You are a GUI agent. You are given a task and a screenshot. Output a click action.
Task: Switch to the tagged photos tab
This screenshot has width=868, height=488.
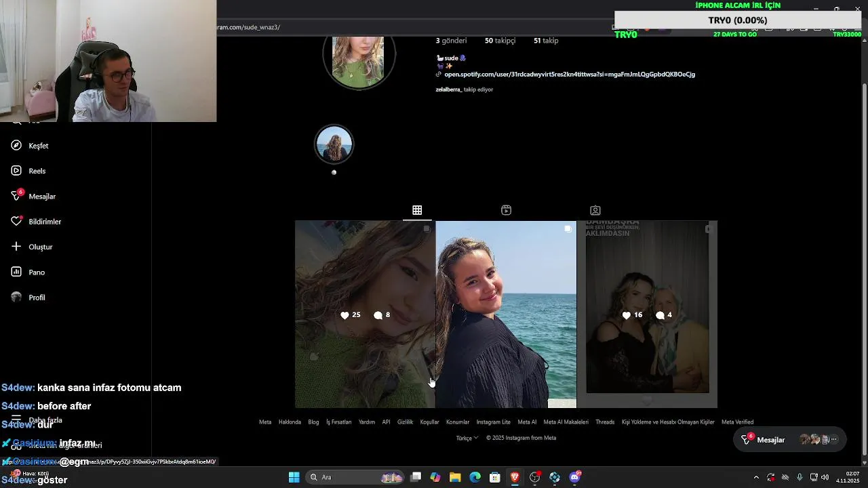pyautogui.click(x=595, y=210)
